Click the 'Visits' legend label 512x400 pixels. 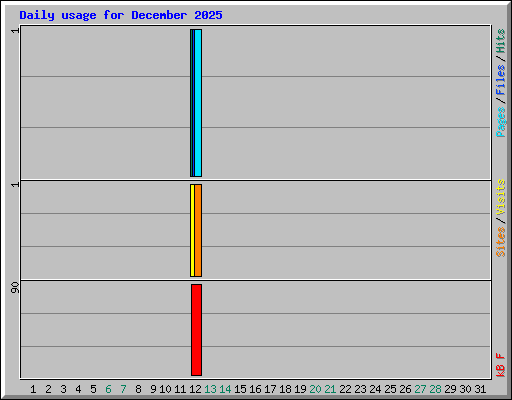500,197
